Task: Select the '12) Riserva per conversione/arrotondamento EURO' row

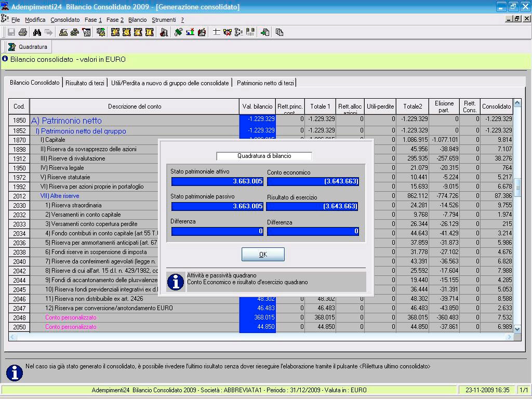Action: 261,308
